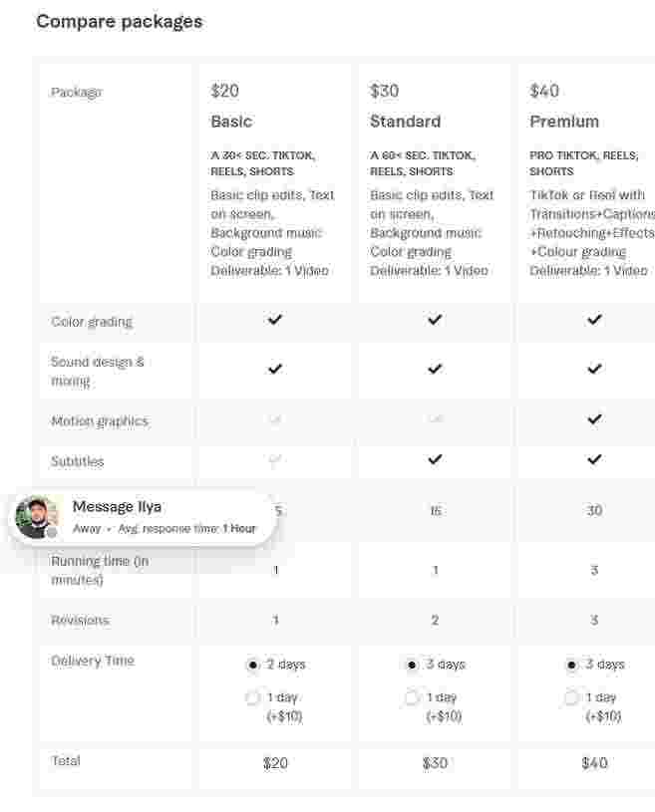Click the $20 Basic total price
Image resolution: width=655 pixels, height=812 pixels.
275,763
